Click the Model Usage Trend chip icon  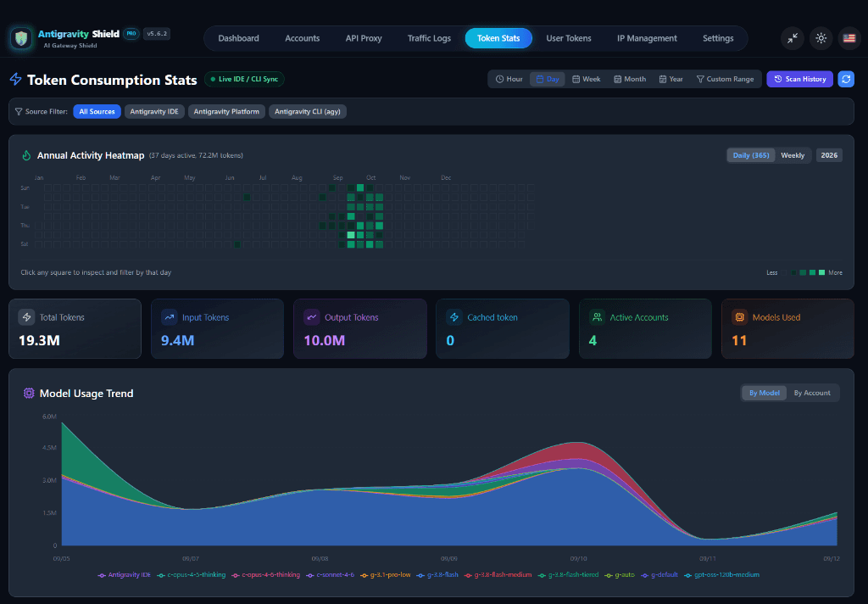29,393
